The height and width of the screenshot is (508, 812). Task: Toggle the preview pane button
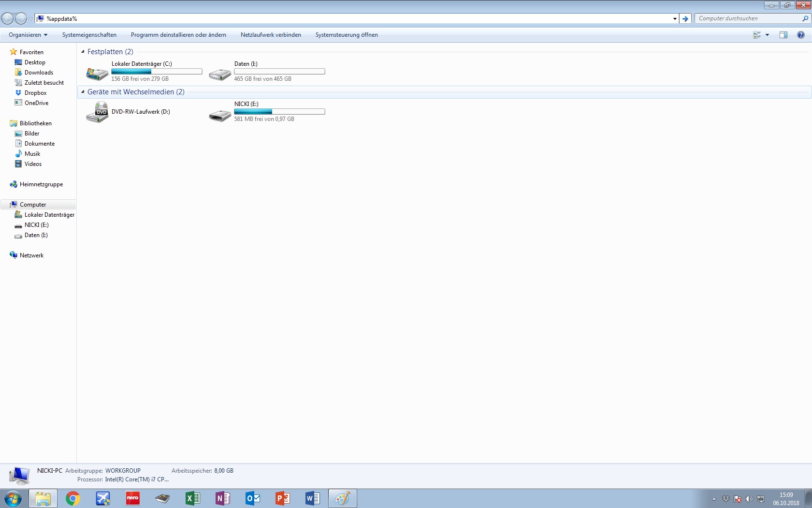coord(783,35)
